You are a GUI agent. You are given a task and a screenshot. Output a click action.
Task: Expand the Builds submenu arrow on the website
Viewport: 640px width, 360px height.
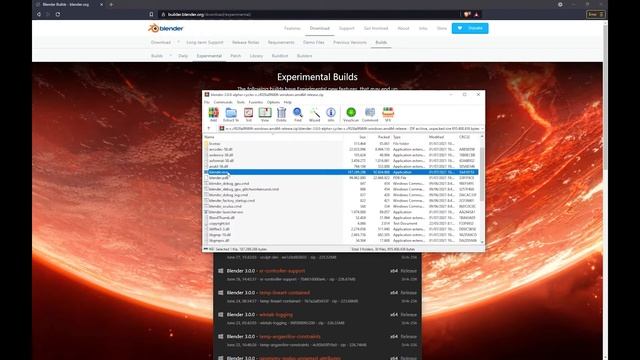(x=171, y=56)
